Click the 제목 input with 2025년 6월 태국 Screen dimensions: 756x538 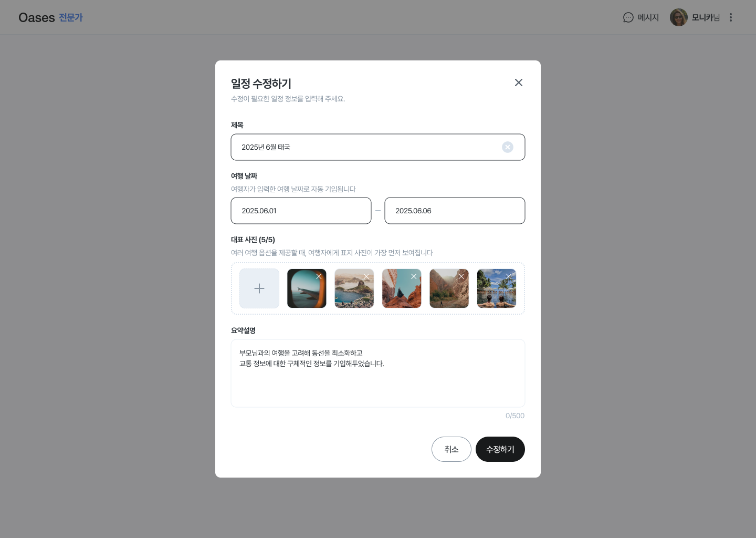tap(378, 147)
